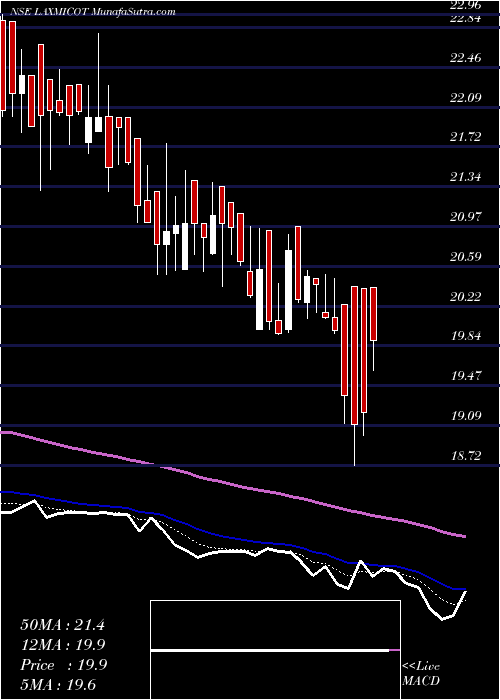The width and height of the screenshot is (500, 700).
Task: Select the 22.09 price axis label
Action: 466,97
